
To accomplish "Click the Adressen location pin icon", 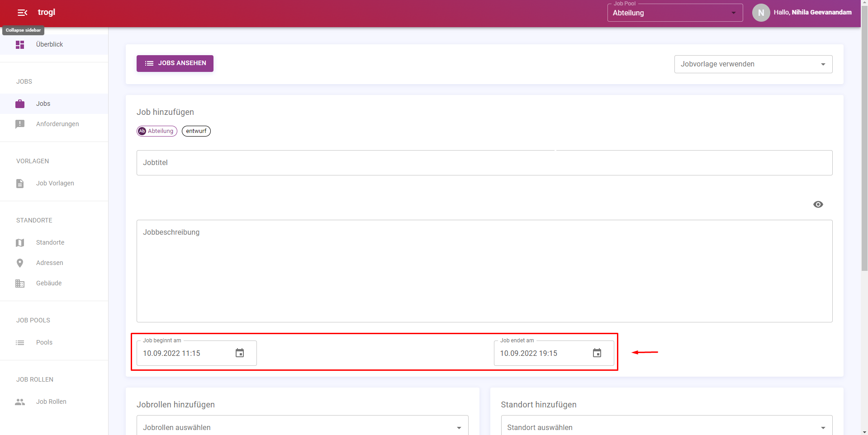I will coord(20,263).
